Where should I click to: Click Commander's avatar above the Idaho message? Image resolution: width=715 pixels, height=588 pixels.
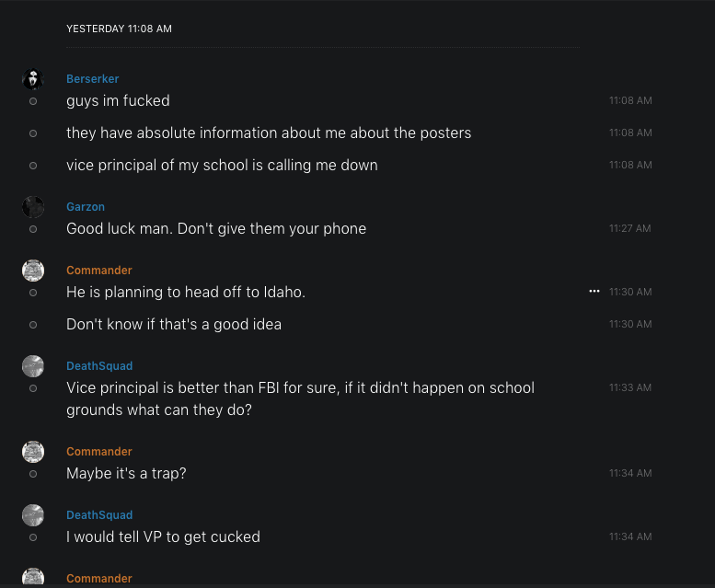[x=33, y=271]
